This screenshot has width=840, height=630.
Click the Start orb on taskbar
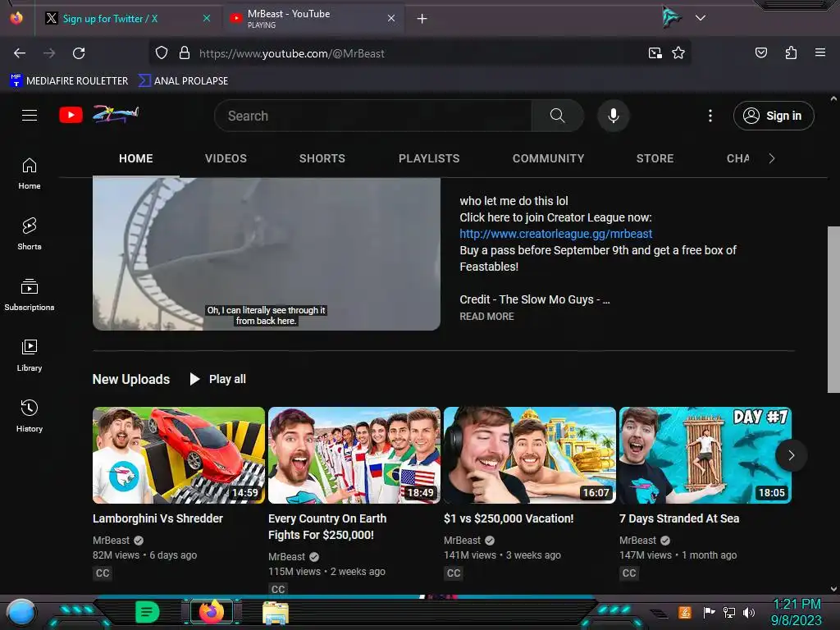pyautogui.click(x=21, y=612)
